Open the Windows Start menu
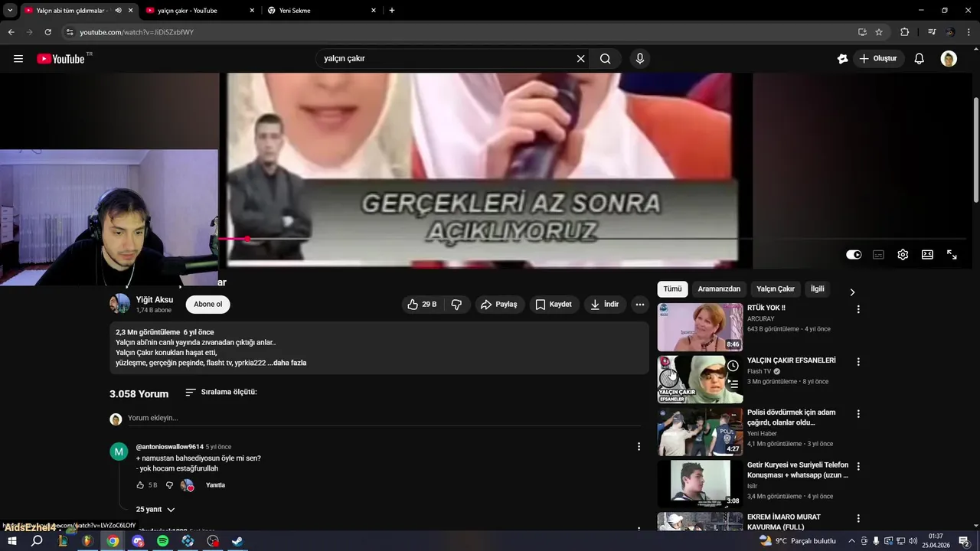The image size is (980, 551). (12, 541)
